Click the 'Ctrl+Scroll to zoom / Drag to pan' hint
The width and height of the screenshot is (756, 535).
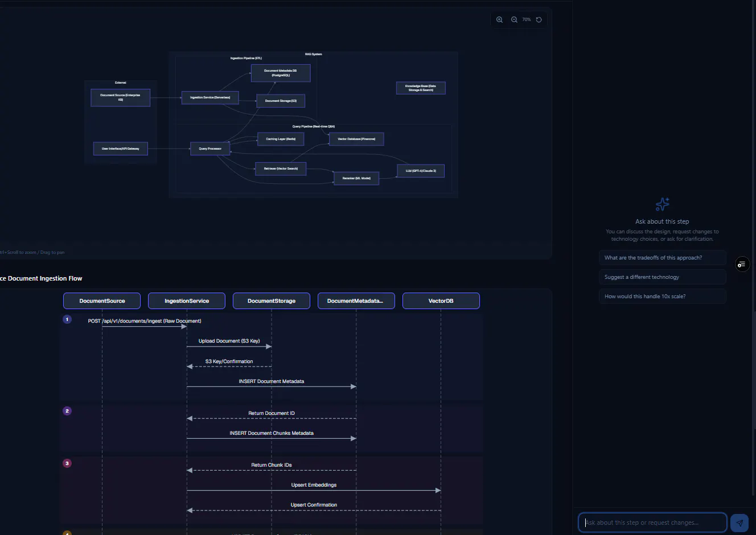32,252
